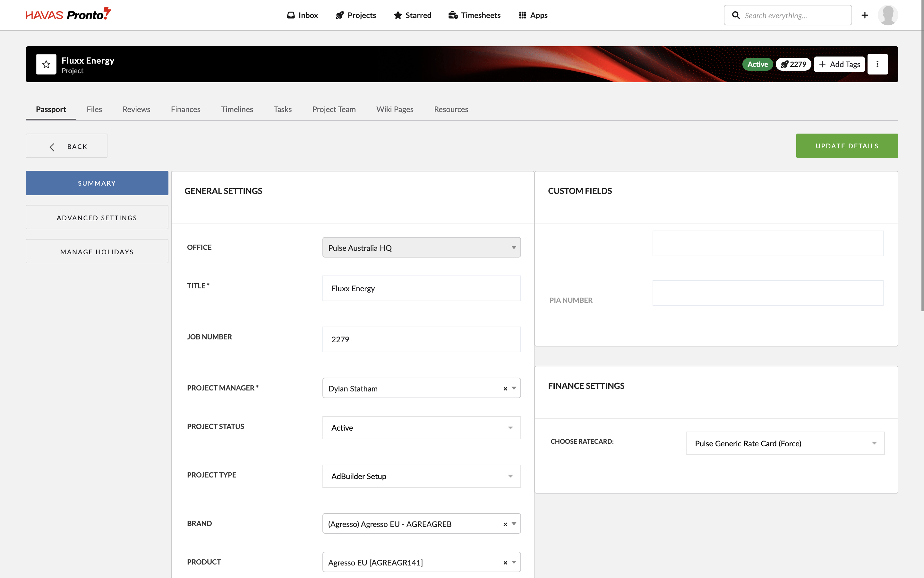Open the user avatar menu
Viewport: 924px width, 578px height.
tap(888, 15)
